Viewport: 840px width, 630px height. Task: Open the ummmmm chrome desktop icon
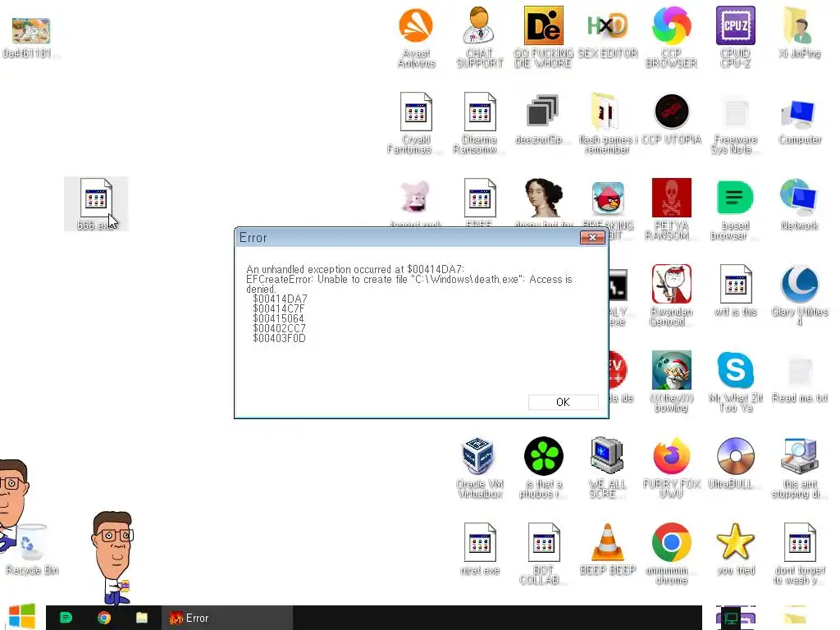(671, 555)
